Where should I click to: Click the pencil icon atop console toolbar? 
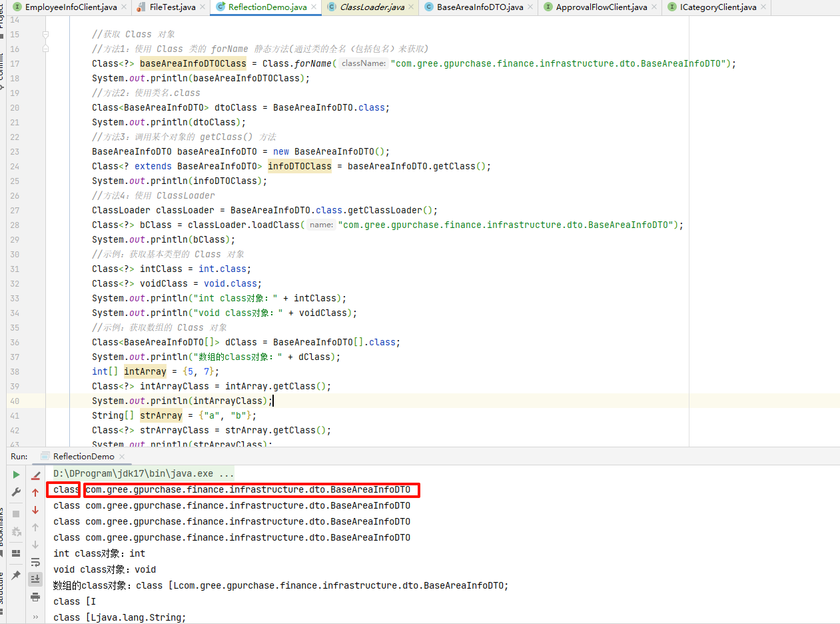tap(35, 475)
